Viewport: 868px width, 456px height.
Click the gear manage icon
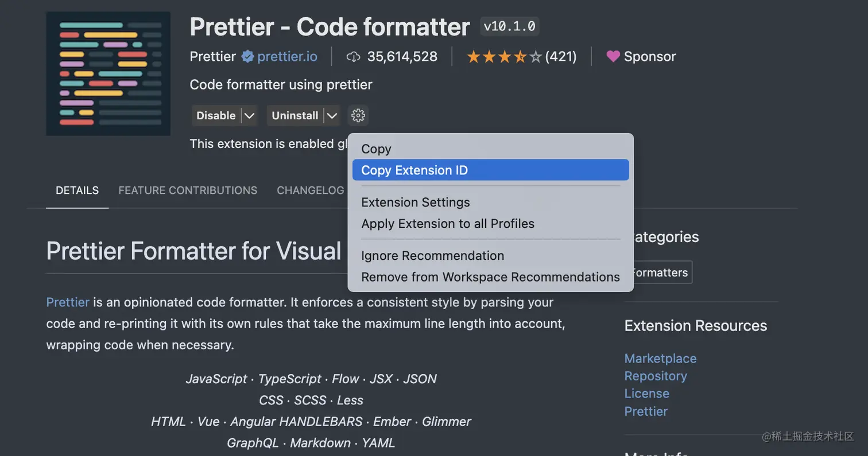point(358,115)
